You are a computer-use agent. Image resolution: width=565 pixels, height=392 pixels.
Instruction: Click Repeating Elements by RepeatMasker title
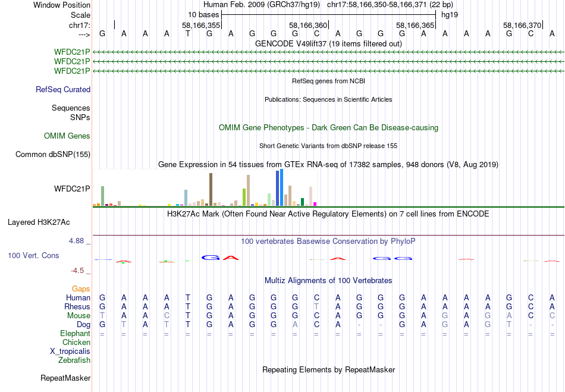[x=328, y=369]
